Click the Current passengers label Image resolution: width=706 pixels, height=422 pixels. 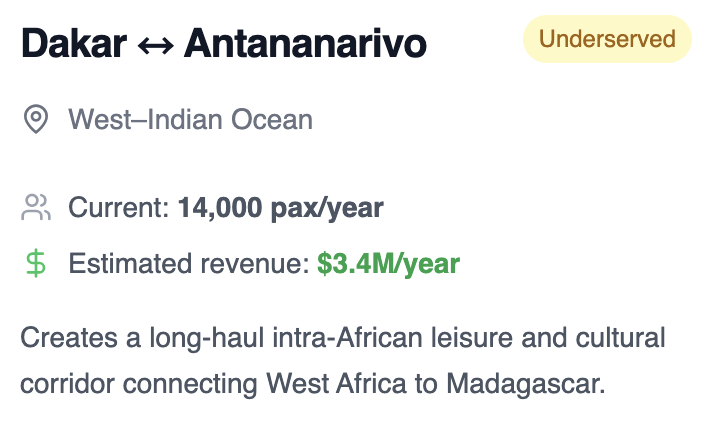(118, 208)
